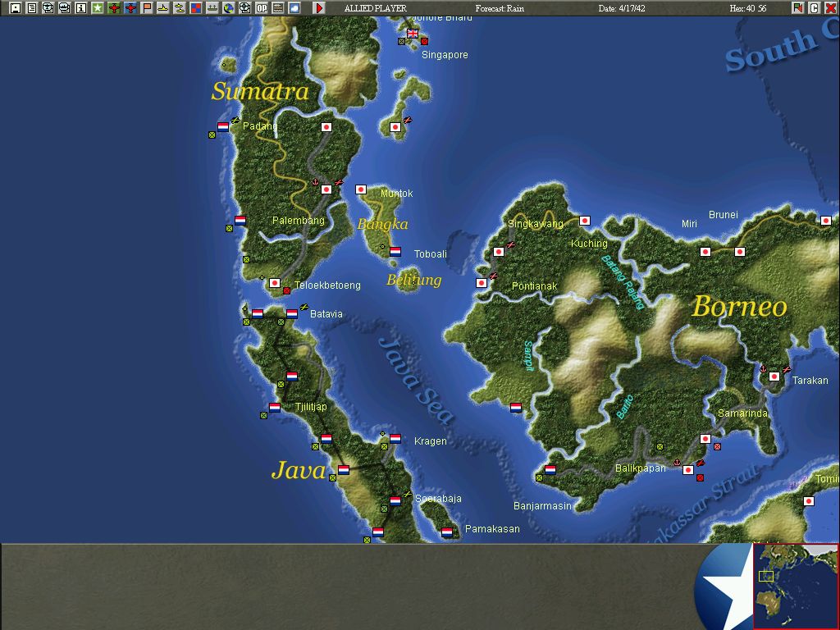Image resolution: width=840 pixels, height=630 pixels.
Task: Select the Japanese flag at Teloekbetoeng
Action: click(274, 282)
